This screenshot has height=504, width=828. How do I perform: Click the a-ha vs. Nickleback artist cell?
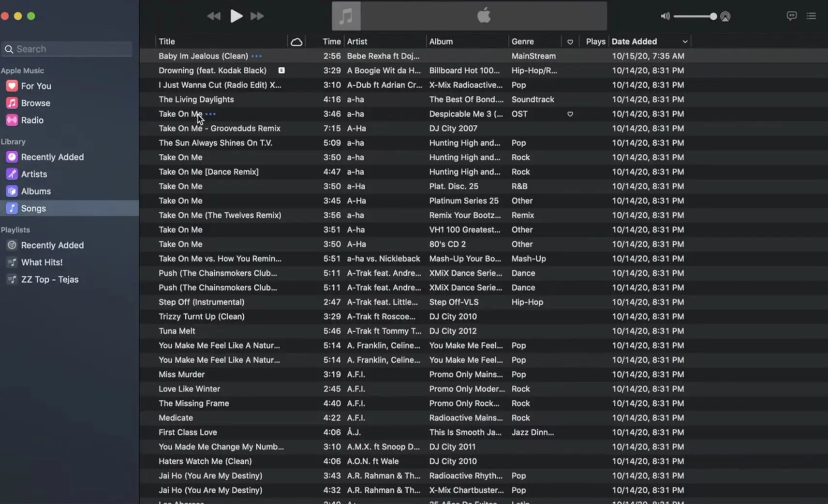(384, 259)
